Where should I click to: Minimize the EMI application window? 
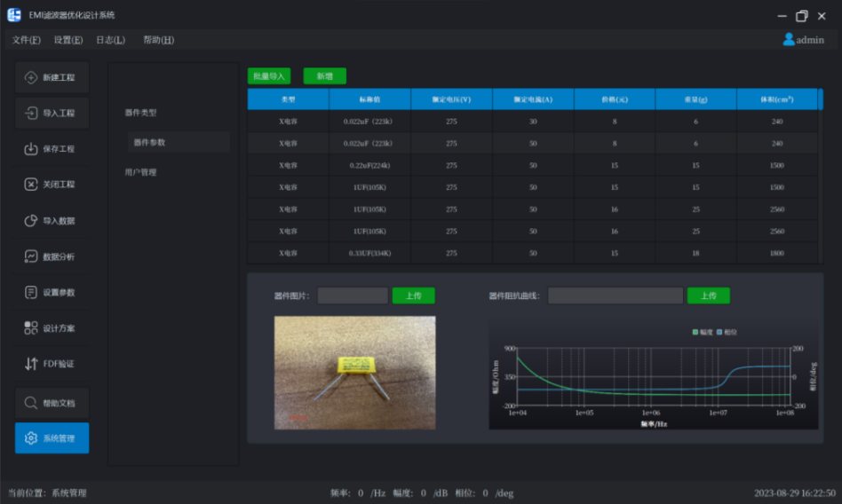click(782, 16)
